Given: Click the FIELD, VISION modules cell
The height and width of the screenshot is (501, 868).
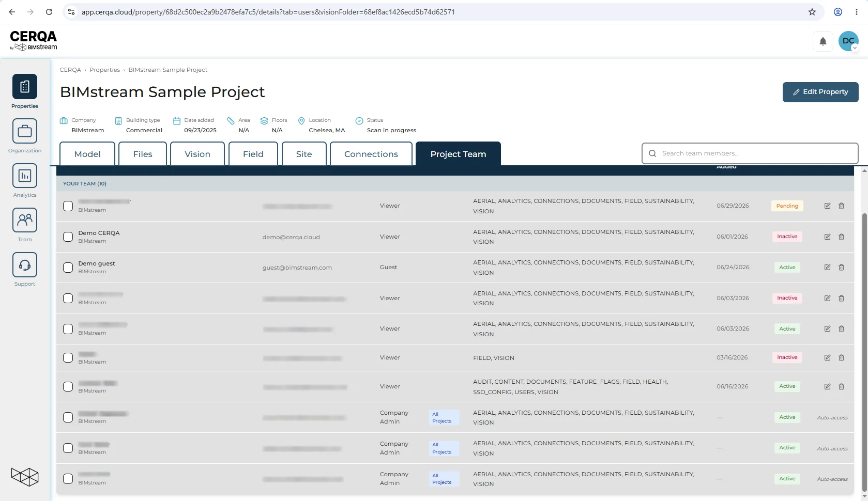Looking at the screenshot, I should click(x=494, y=358).
